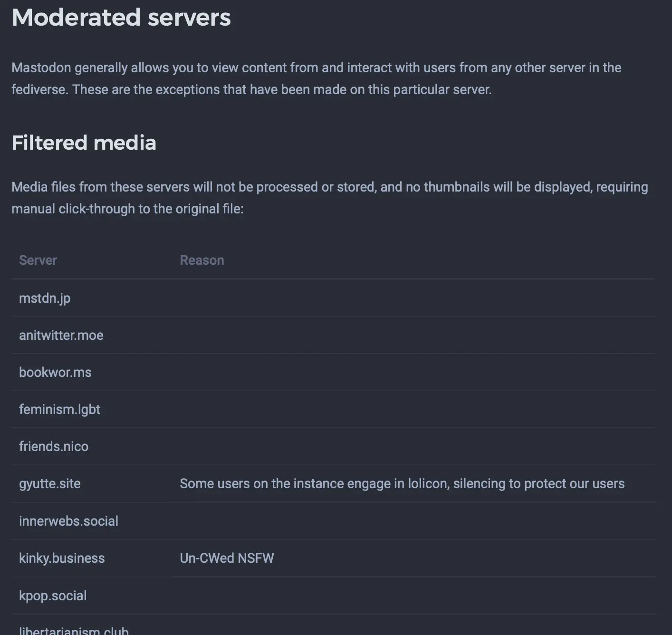Click the kinky.business server name
Viewport: 672px width, 635px height.
click(62, 558)
